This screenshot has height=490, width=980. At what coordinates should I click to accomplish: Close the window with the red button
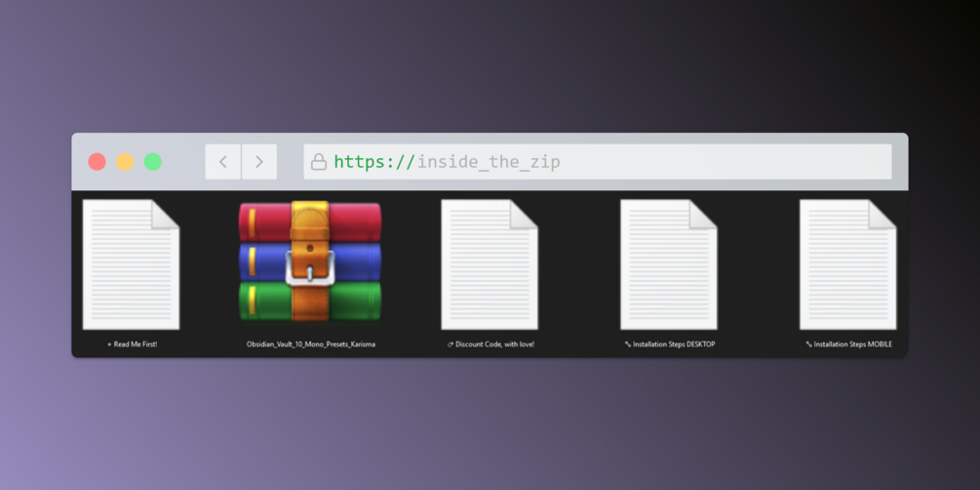click(x=97, y=162)
